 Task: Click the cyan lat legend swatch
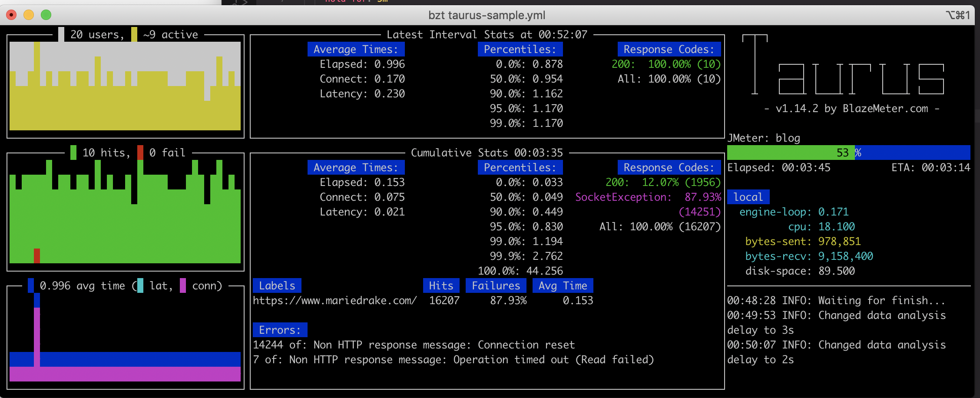coord(140,285)
